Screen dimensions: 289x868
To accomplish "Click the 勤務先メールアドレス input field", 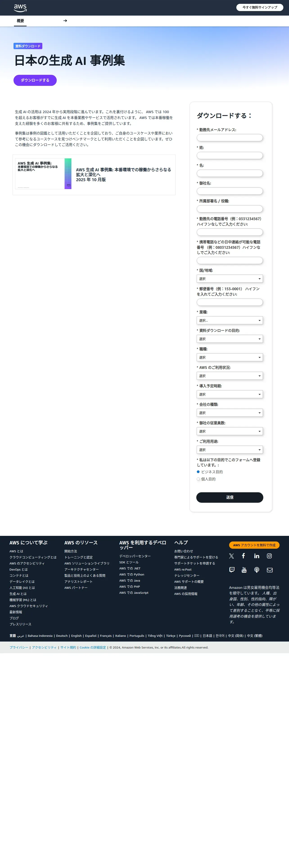I will [230, 138].
